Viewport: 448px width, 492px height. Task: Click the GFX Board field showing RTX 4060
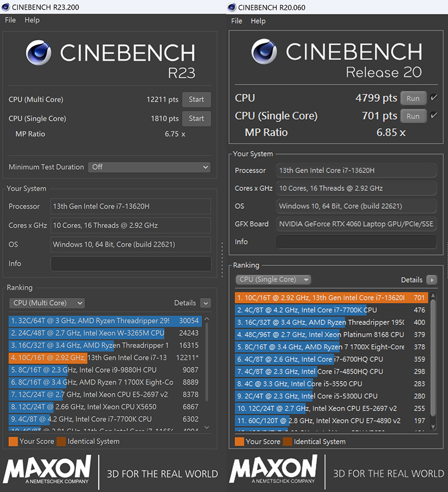point(356,224)
